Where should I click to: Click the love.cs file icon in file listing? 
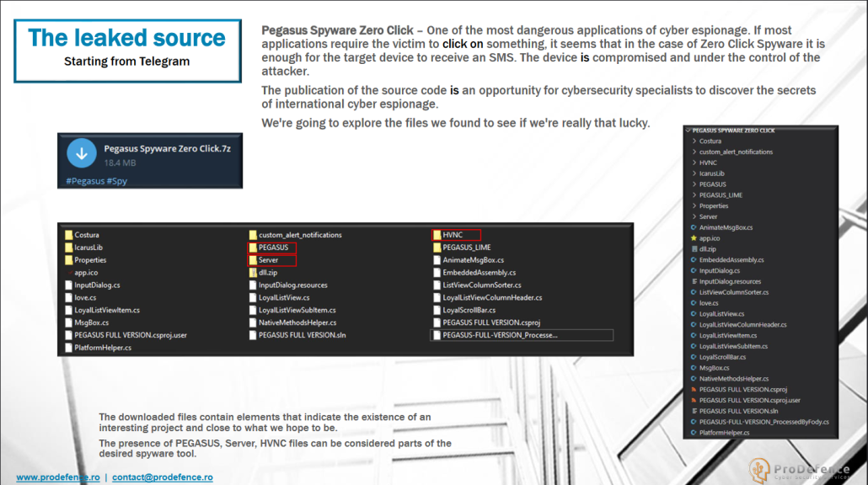[68, 297]
